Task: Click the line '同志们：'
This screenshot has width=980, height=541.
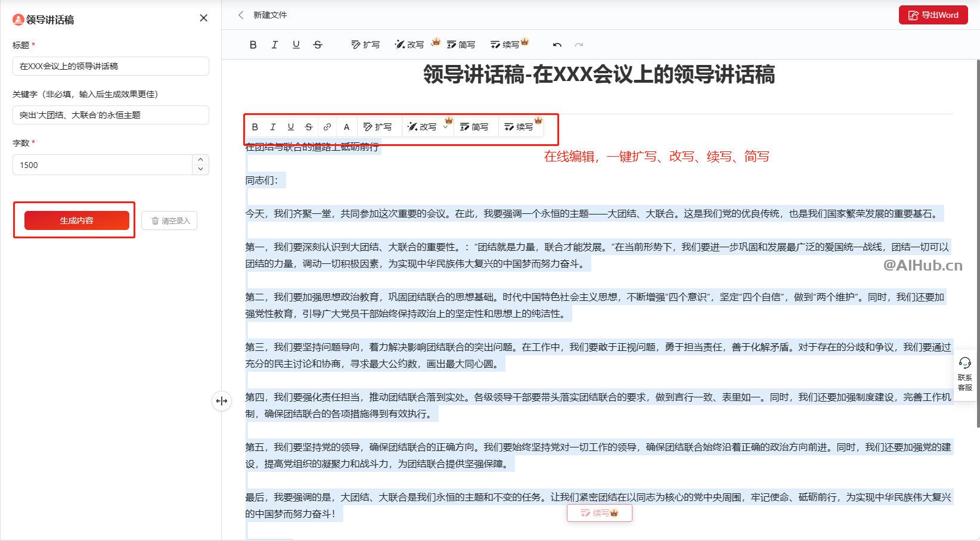Action: (262, 181)
